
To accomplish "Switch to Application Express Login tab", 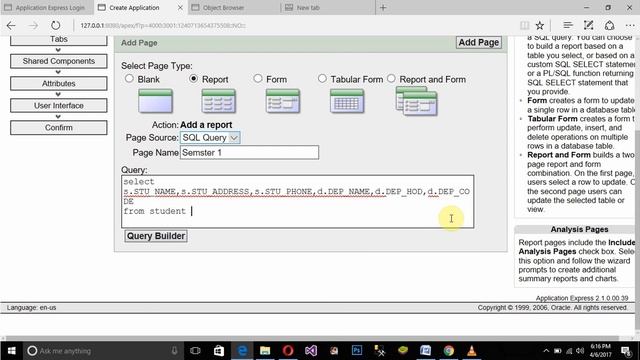I will (x=47, y=8).
